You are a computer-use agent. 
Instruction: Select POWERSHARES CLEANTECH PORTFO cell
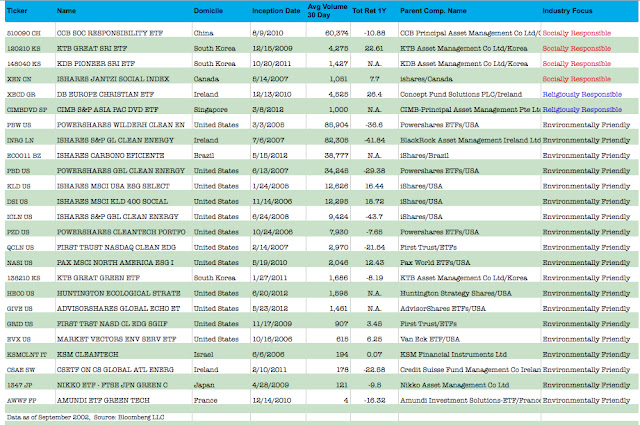click(121, 232)
